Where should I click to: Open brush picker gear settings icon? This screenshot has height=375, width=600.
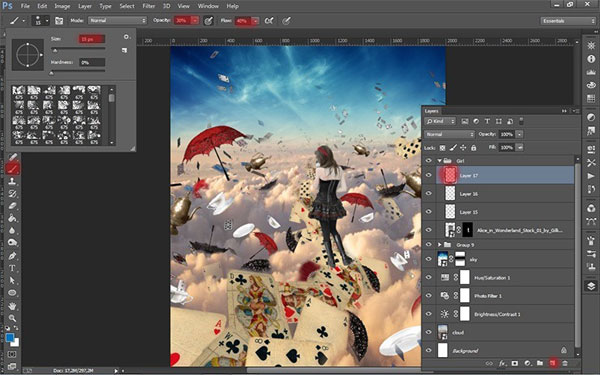(x=126, y=37)
